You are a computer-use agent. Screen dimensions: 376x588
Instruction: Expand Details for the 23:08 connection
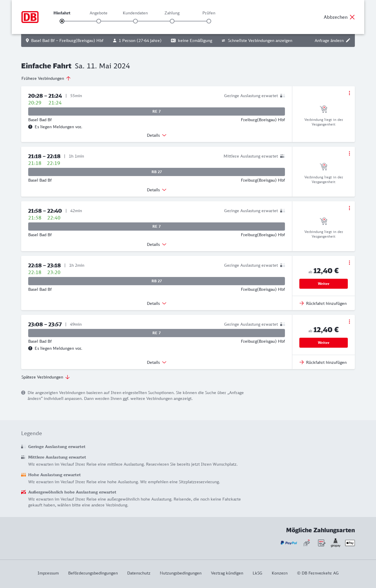pos(157,362)
